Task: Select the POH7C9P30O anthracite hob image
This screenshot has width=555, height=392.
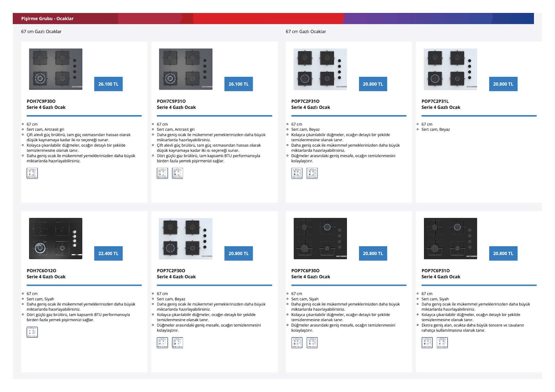Action: coord(56,69)
